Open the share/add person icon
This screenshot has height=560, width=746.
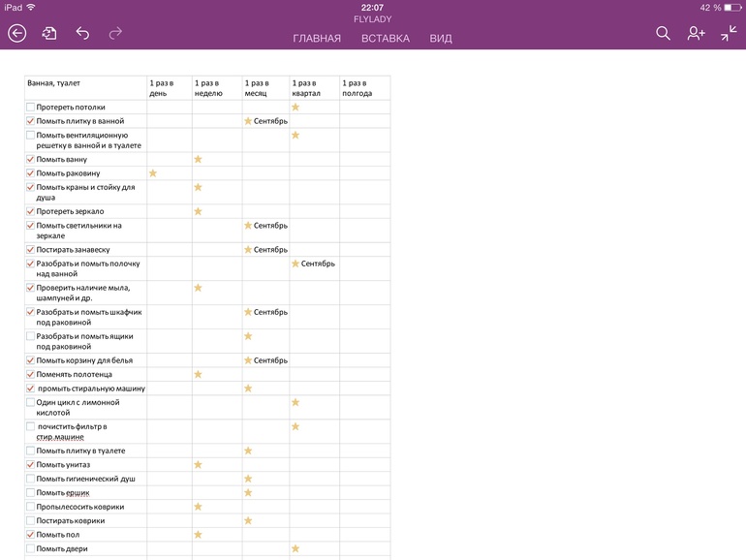coord(696,33)
